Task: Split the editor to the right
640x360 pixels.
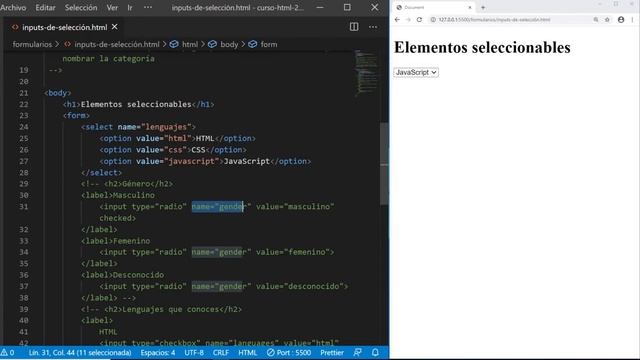Action: click(354, 27)
